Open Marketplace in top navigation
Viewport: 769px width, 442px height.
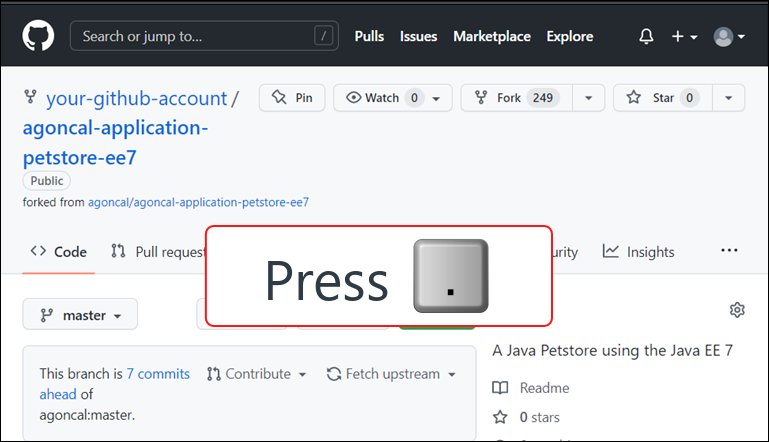[x=492, y=36]
